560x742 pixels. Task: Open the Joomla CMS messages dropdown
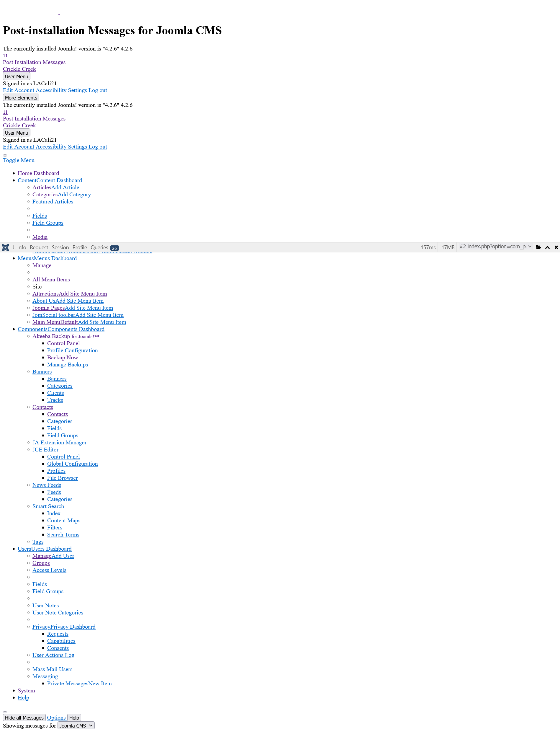coord(76,725)
